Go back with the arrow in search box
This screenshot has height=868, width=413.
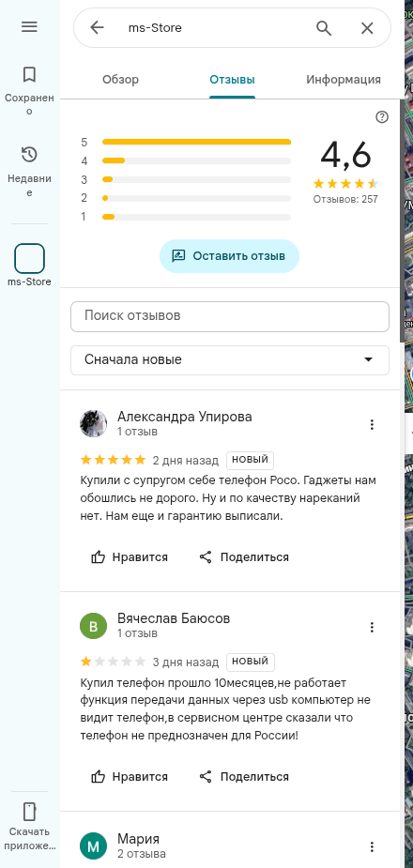pos(97,27)
